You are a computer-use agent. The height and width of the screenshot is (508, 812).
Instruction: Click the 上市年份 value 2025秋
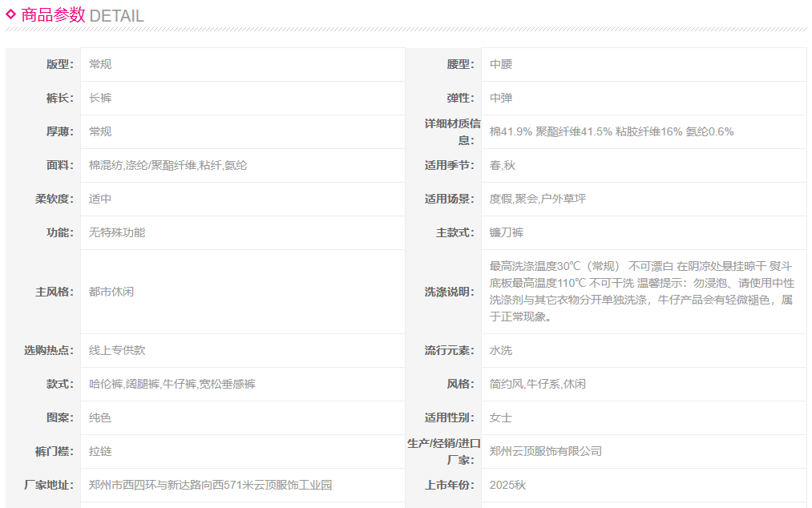coord(507,485)
